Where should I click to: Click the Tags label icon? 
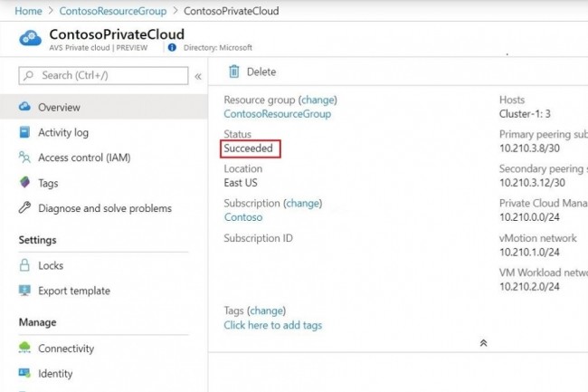24,182
